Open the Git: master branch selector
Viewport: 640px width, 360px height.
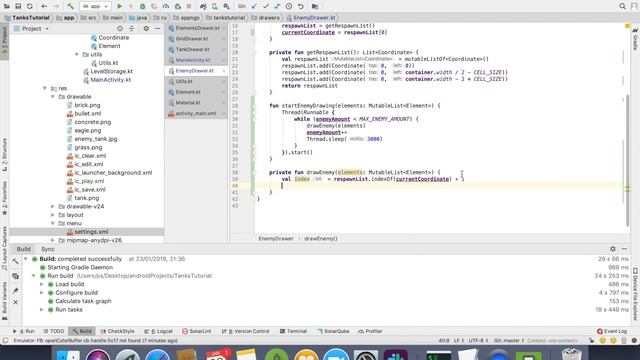(509, 340)
